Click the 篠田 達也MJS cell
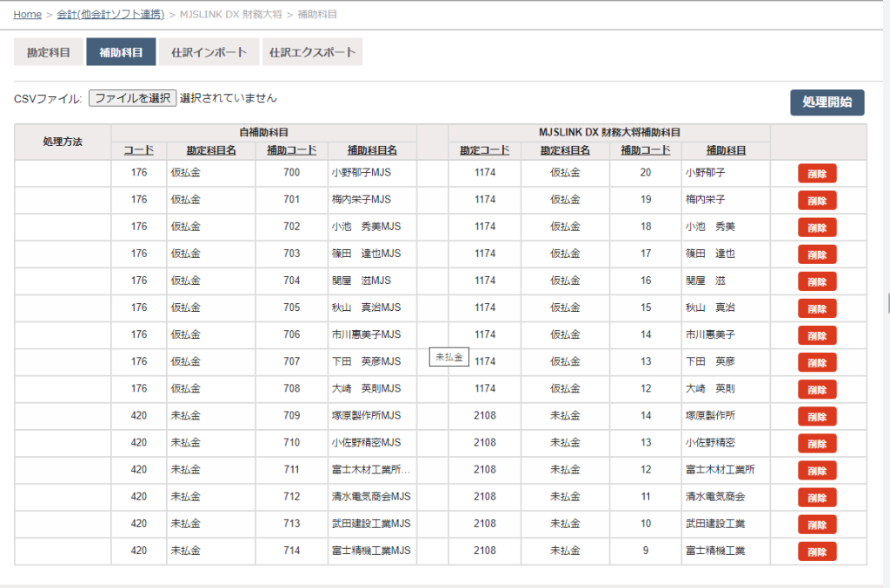The width and height of the screenshot is (890, 588). [x=372, y=254]
